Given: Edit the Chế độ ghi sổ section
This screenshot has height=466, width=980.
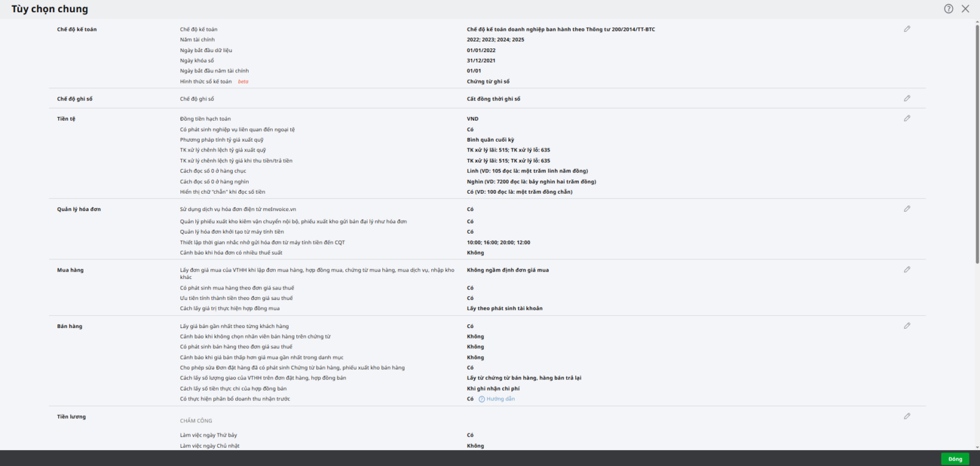Looking at the screenshot, I should (x=907, y=98).
